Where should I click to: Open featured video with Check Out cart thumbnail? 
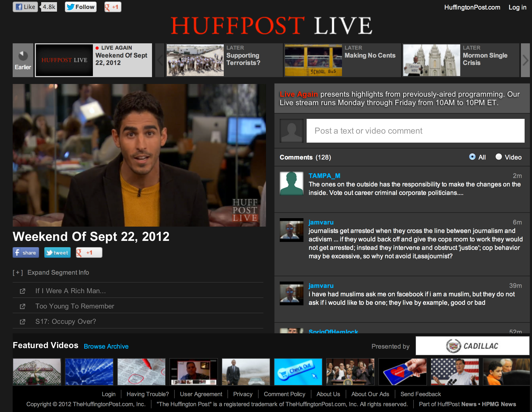pos(298,372)
